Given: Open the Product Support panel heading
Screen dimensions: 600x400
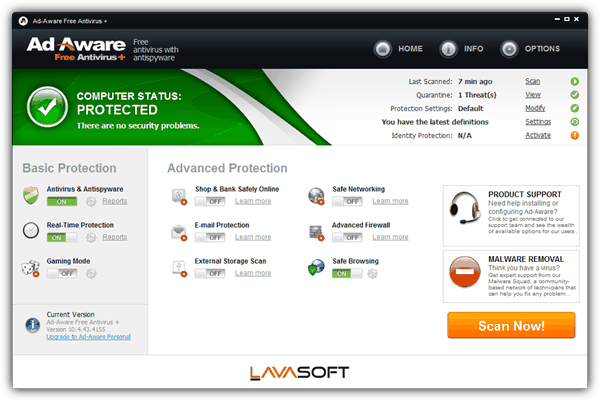Looking at the screenshot, I should coord(525,194).
